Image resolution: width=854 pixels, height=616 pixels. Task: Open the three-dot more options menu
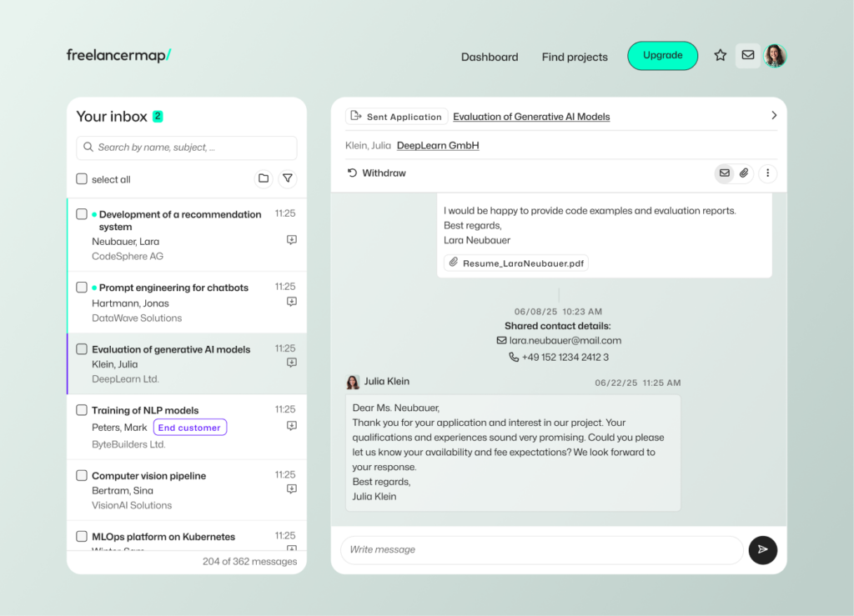767,173
